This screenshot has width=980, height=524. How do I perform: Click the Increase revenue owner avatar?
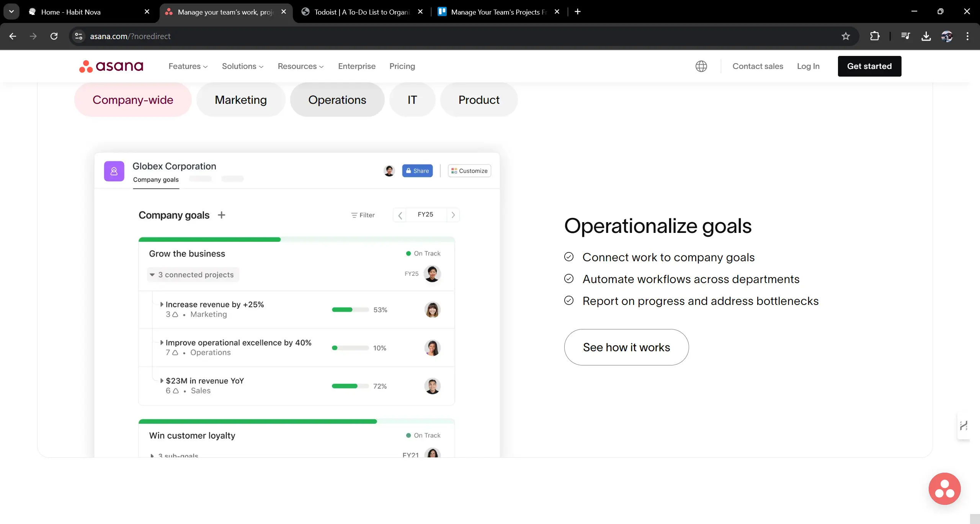coord(432,310)
